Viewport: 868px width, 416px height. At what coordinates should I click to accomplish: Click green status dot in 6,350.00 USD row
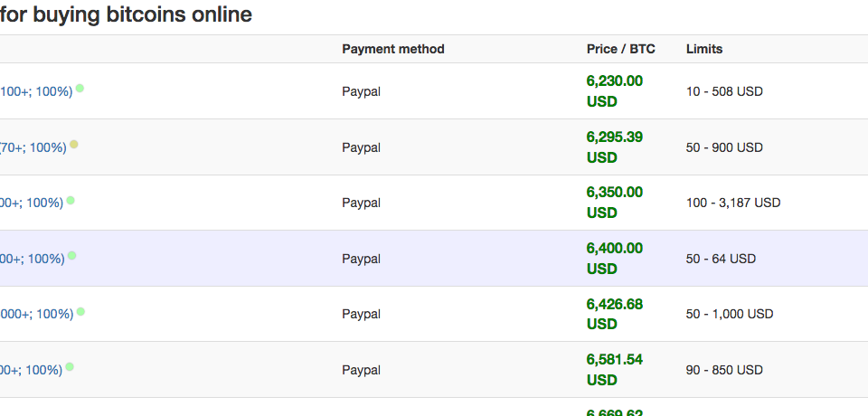pos(71,200)
